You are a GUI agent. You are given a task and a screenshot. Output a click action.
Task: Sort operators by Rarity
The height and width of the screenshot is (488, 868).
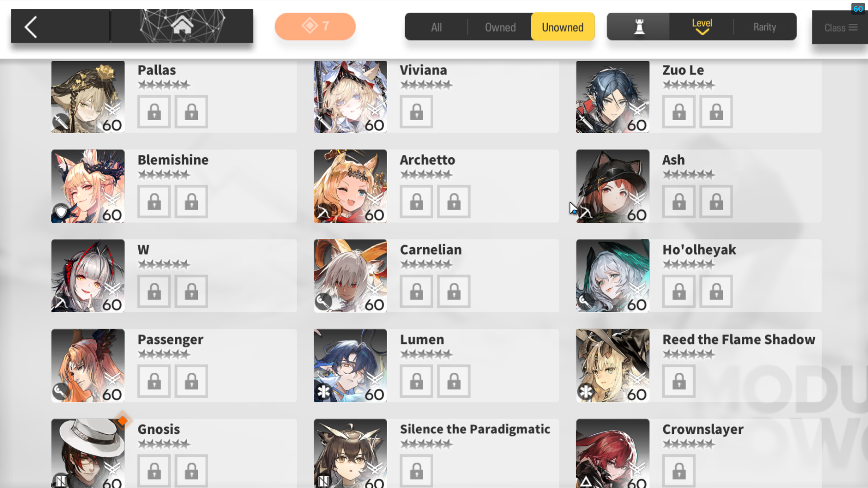point(764,27)
